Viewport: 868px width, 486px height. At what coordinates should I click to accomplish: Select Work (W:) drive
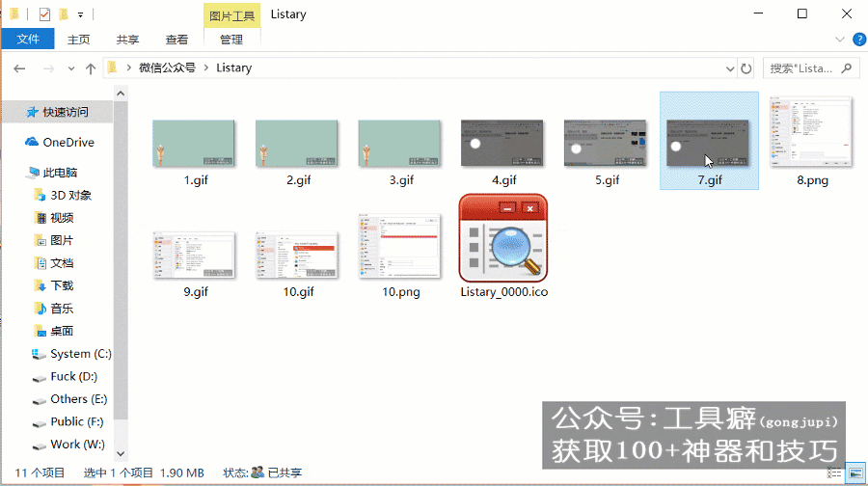click(x=68, y=445)
